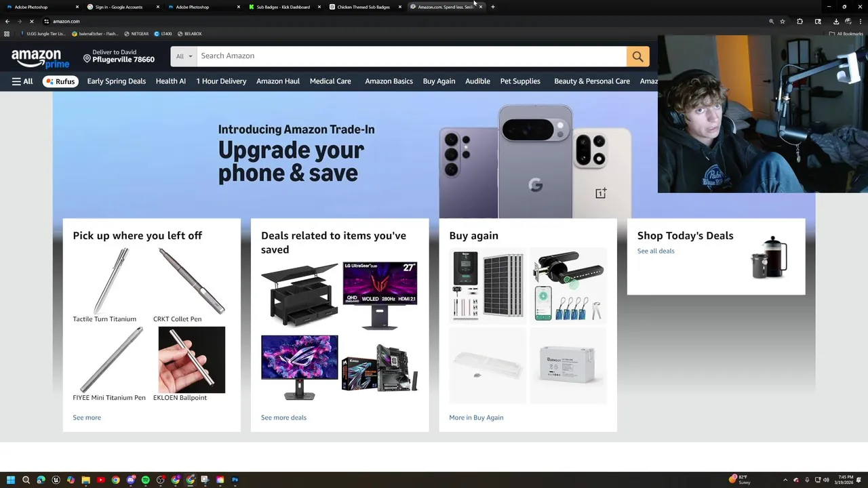Expand the All search category dropdown
868x488 pixels.
[x=184, y=56]
